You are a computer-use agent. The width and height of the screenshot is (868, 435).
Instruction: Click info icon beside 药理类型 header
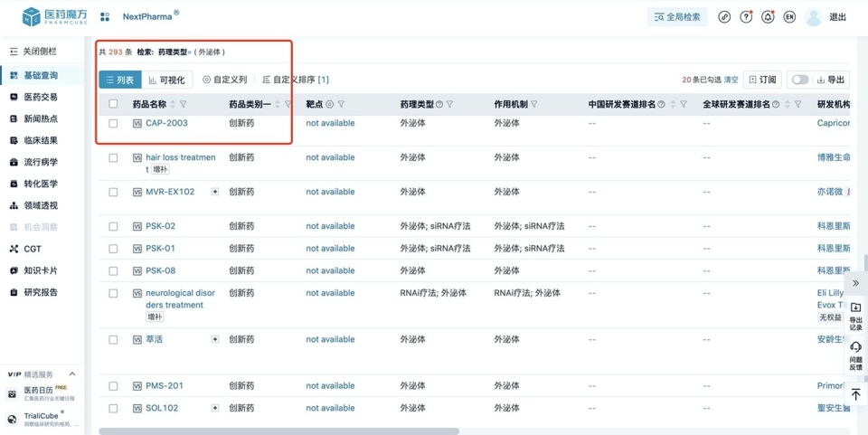(x=439, y=104)
